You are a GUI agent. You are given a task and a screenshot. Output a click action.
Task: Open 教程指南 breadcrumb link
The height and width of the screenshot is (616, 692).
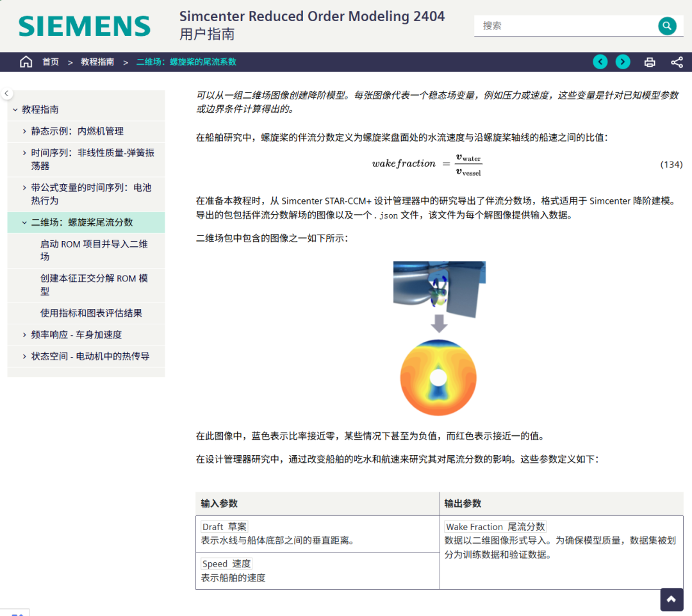(97, 62)
